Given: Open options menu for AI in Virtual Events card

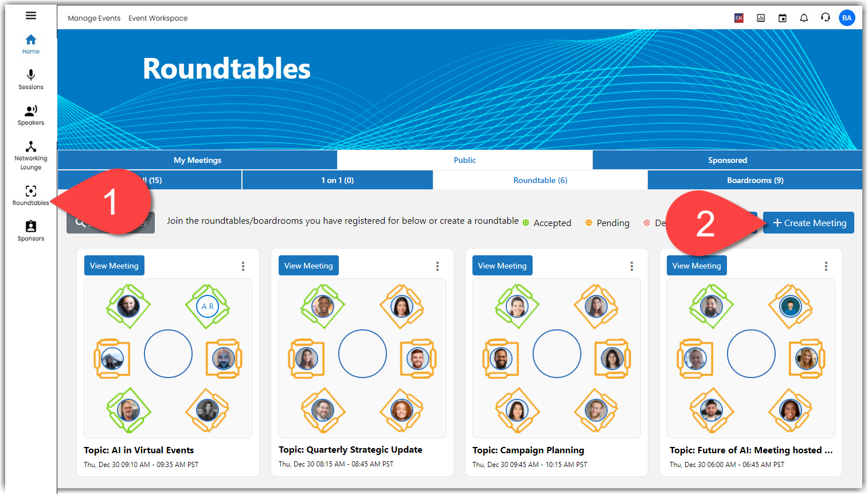Looking at the screenshot, I should [x=243, y=266].
